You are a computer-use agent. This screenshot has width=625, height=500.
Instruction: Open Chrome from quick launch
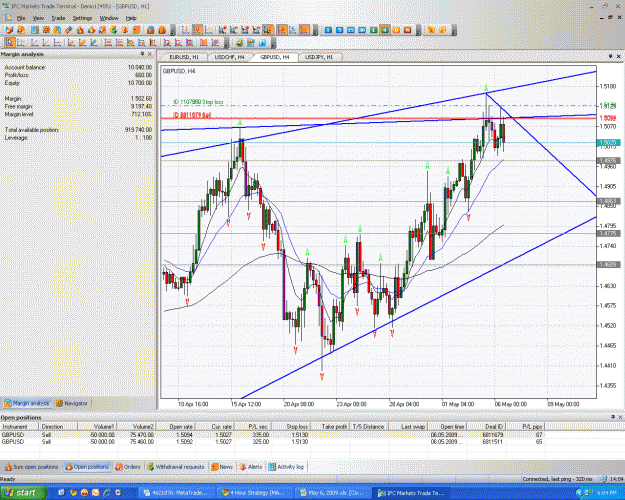pos(73,493)
